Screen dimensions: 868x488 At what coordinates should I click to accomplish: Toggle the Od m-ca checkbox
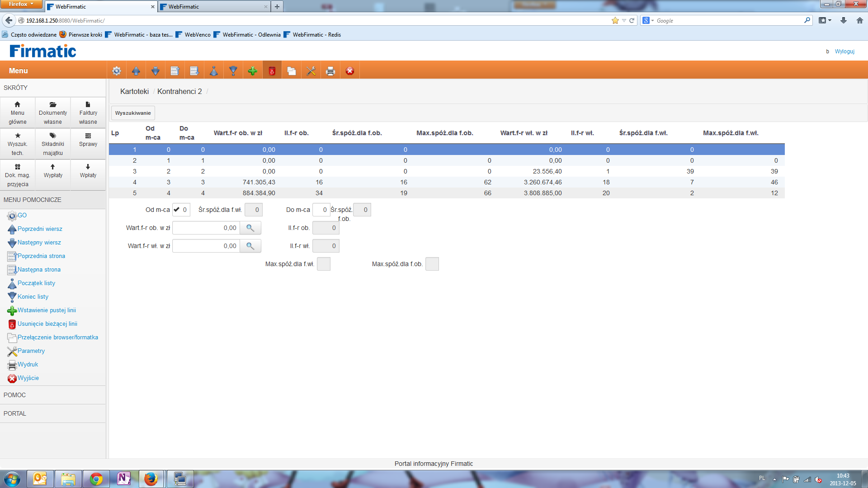[177, 210]
